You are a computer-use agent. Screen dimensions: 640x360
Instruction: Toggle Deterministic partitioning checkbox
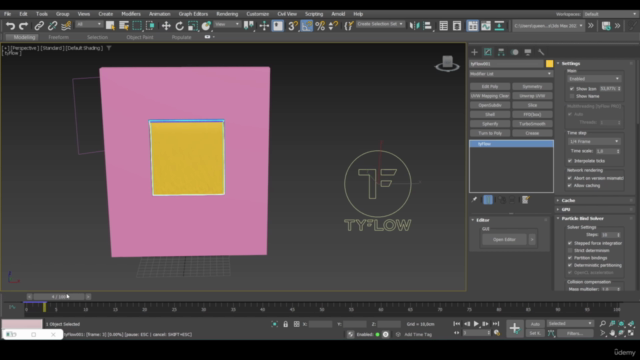570,265
